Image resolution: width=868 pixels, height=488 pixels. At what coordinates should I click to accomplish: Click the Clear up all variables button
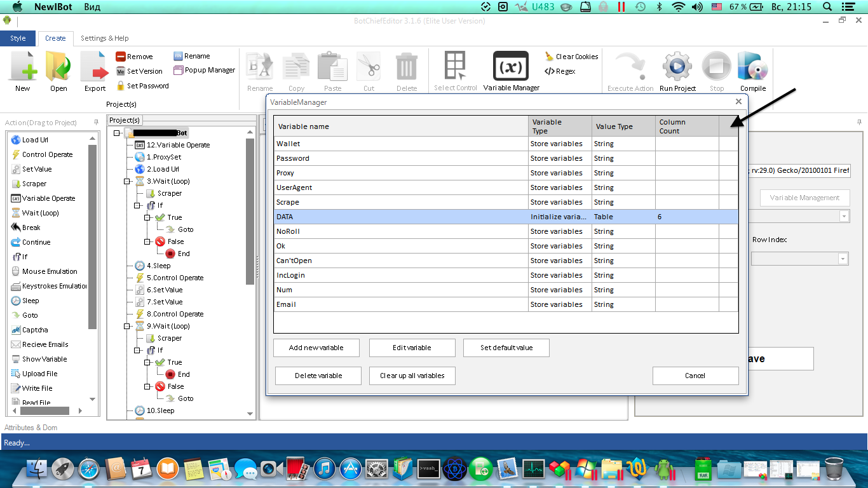[x=412, y=376]
